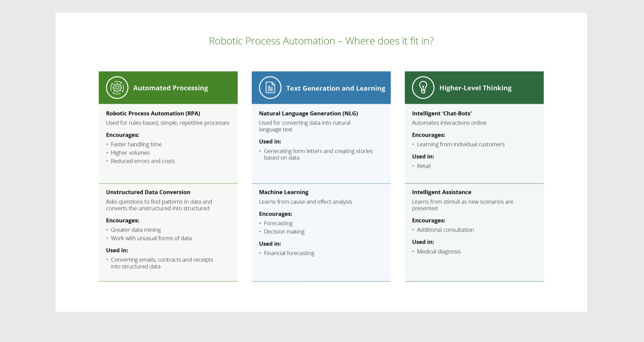Click 'Encourages:' label under Intelligent Assistance
This screenshot has height=342, width=644.
pyautogui.click(x=429, y=221)
